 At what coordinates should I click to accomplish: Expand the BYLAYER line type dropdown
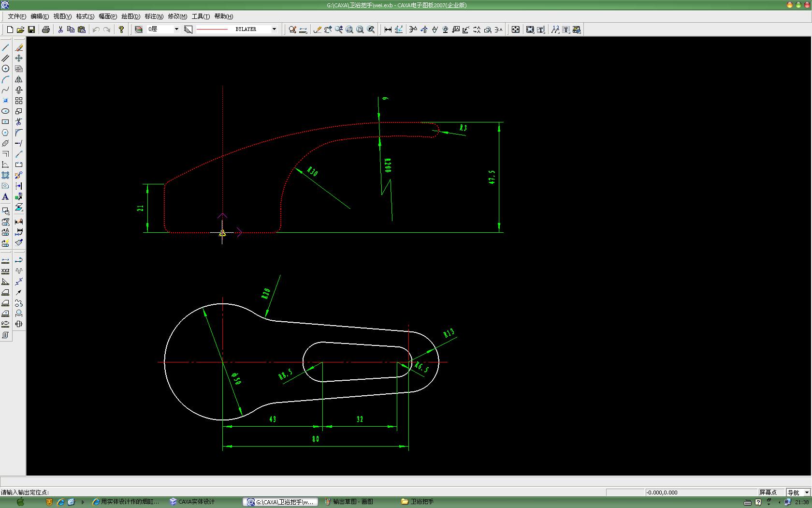click(274, 30)
